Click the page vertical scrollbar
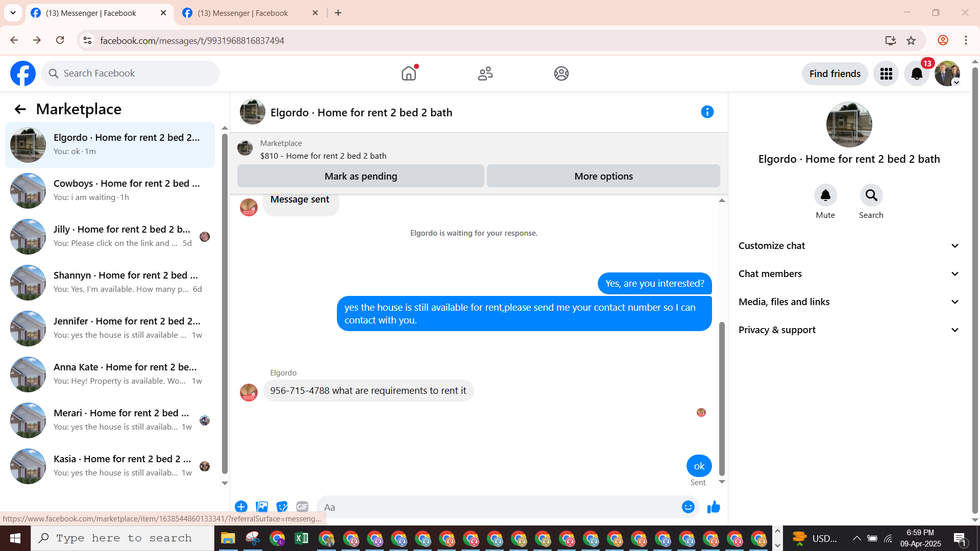 pos(975,291)
